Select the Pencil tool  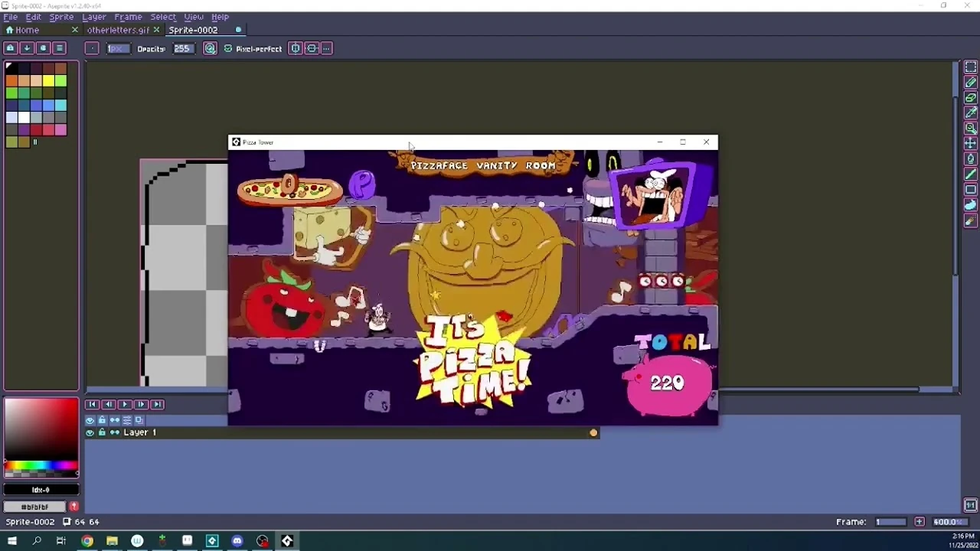971,83
